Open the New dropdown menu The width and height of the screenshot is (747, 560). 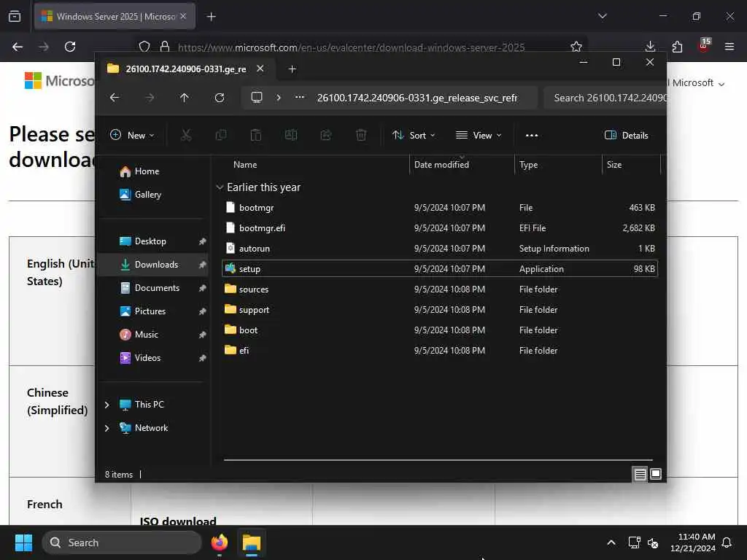[132, 135]
